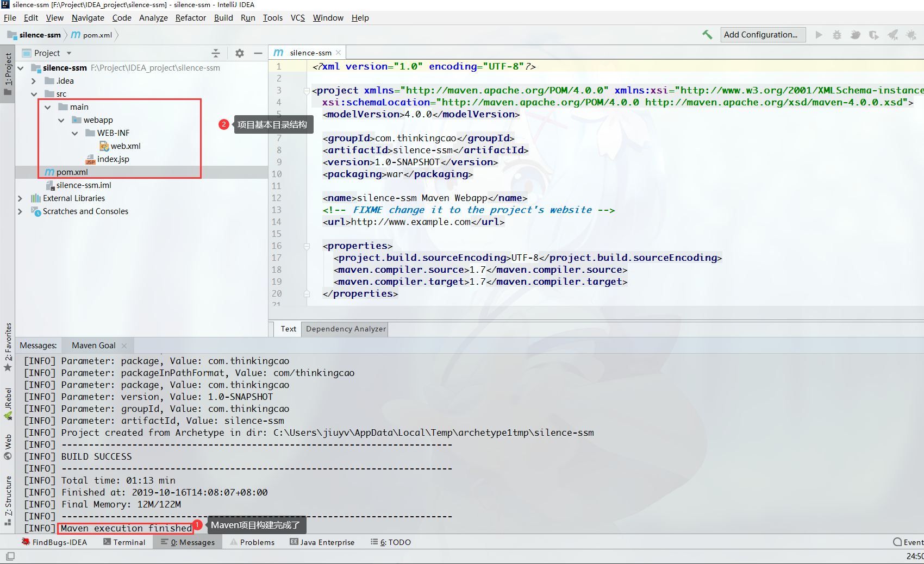
Task: Click the TODO tool window icon
Action: pos(390,542)
